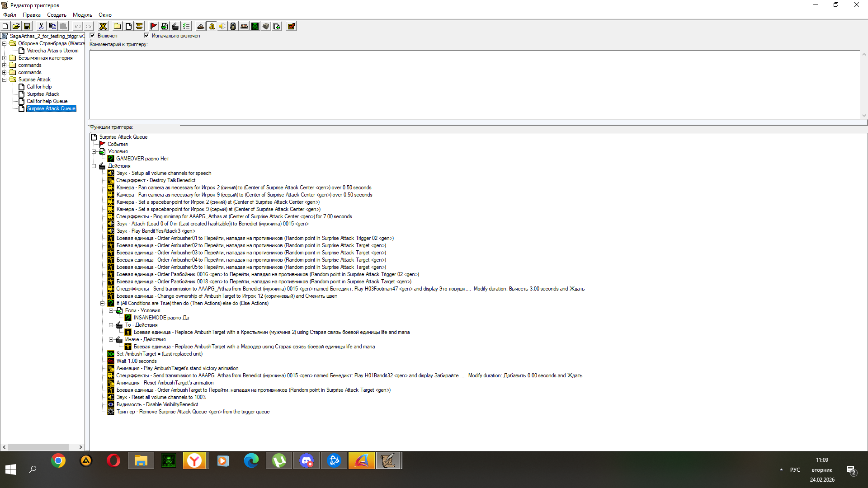
Task: Open the Создать menu
Action: pos(57,15)
